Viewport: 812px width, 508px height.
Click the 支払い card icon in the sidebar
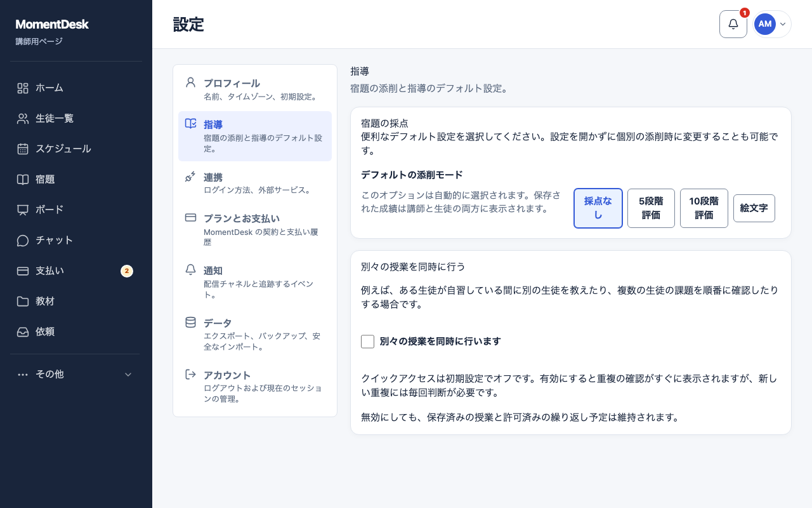click(x=23, y=271)
